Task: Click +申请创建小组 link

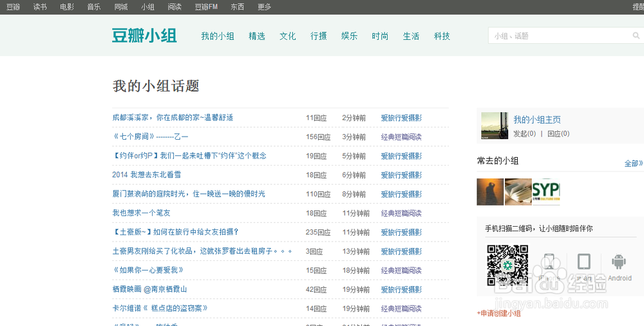Action: coord(498,313)
